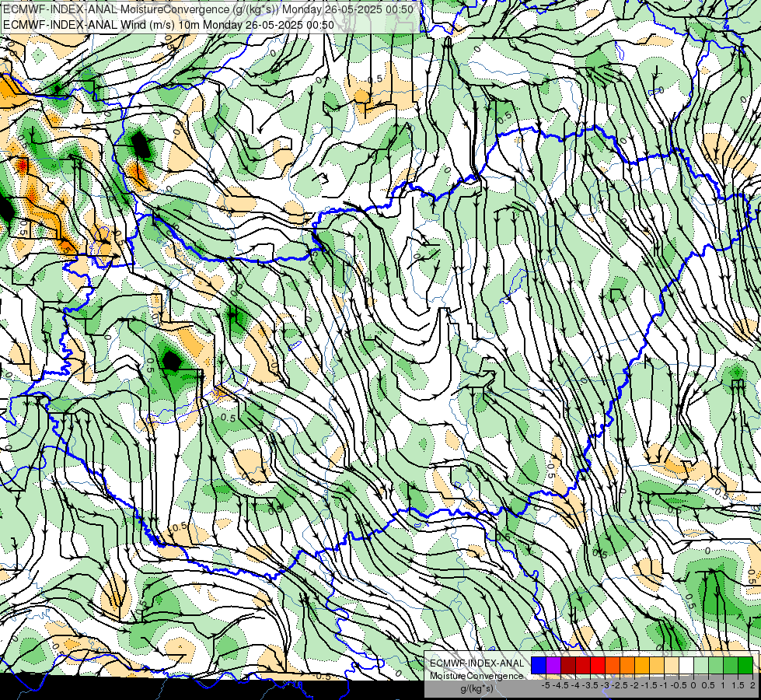
Task: Click the -5 tick label in the legend
Action: pyautogui.click(x=546, y=685)
